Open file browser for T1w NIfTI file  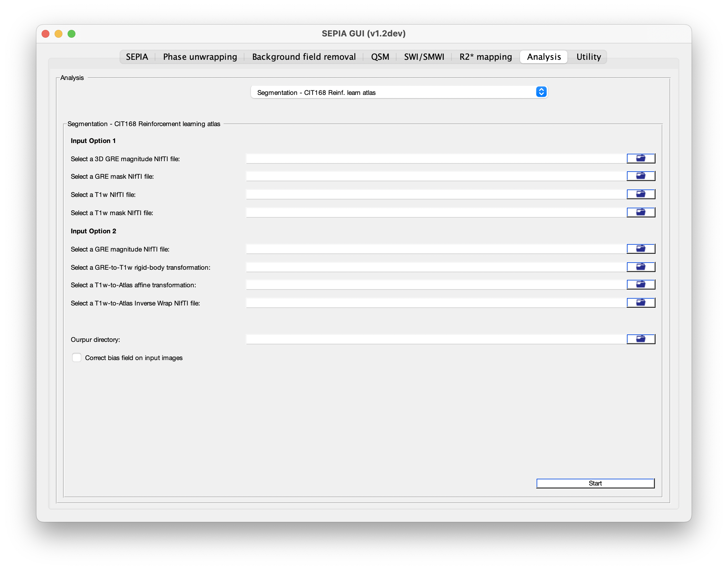click(x=641, y=194)
